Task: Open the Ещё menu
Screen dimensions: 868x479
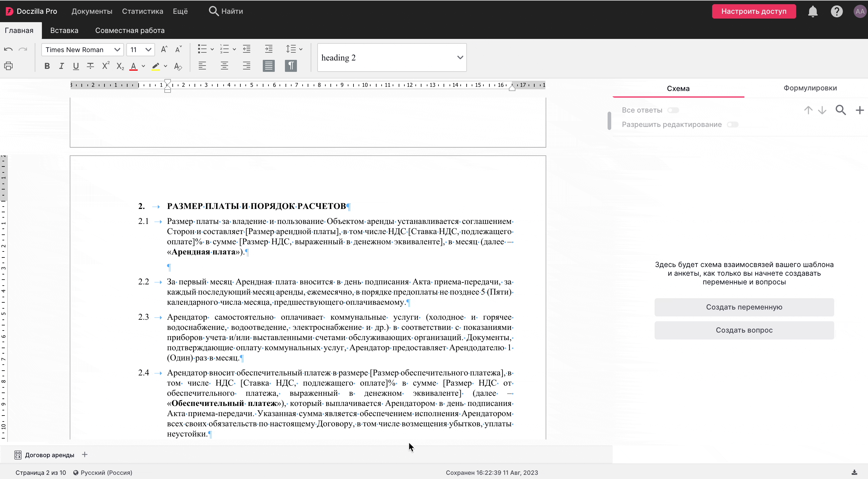Action: (180, 11)
